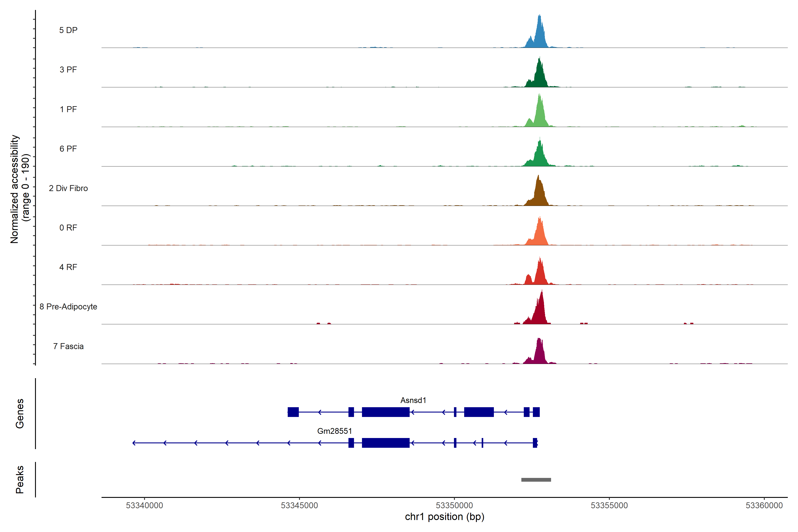
Task: Click the 3 PF track label
Action: (68, 70)
